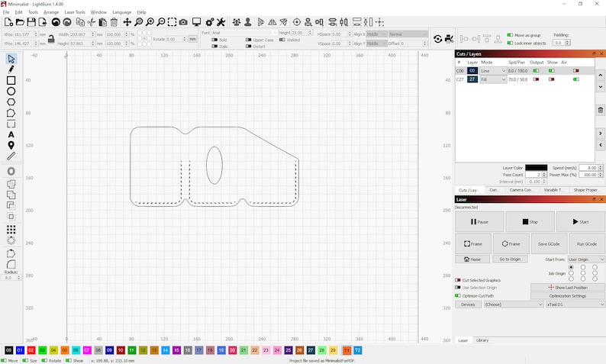Viewport: 606px width, 364px height.
Task: Enable Cut Selected Graphics switch
Action: point(458,280)
